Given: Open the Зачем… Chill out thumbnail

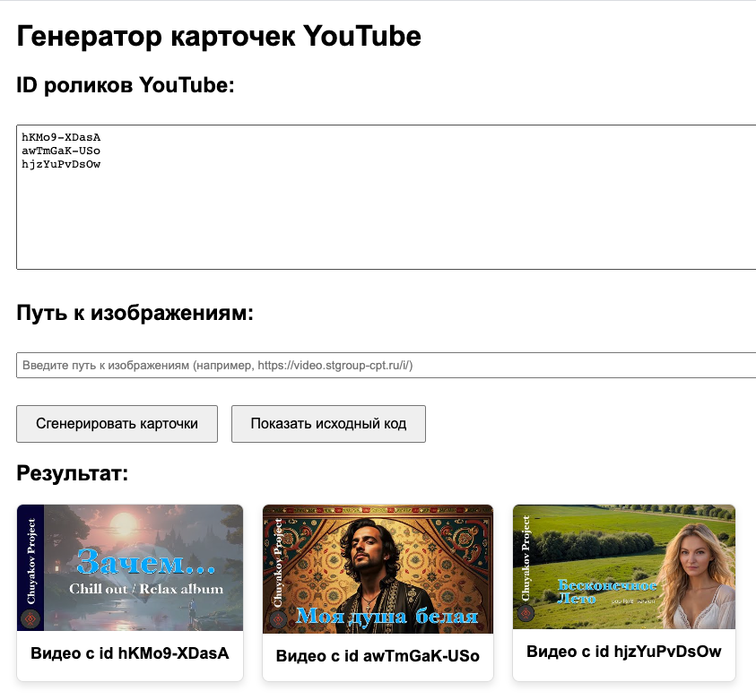Looking at the screenshot, I should [130, 567].
